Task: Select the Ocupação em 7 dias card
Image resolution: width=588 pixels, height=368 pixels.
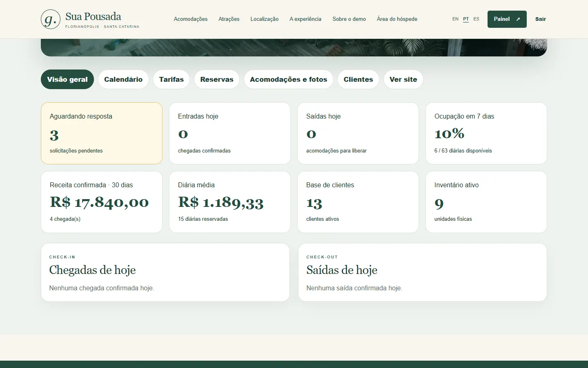Action: [486, 133]
